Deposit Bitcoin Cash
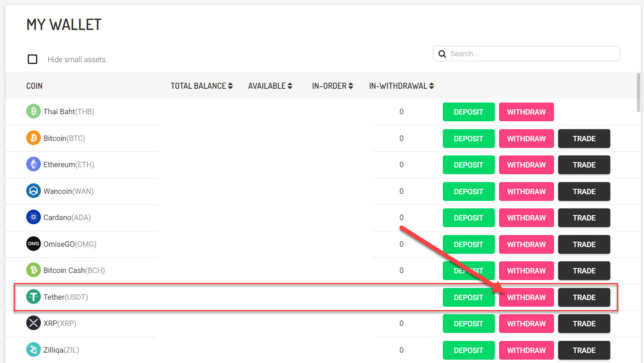 (469, 270)
